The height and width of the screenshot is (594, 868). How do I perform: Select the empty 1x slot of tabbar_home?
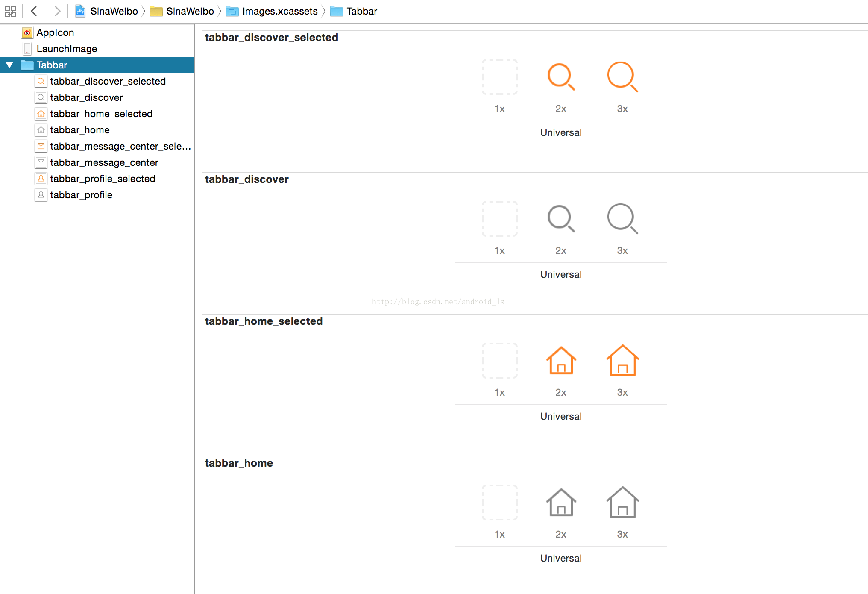(x=500, y=503)
